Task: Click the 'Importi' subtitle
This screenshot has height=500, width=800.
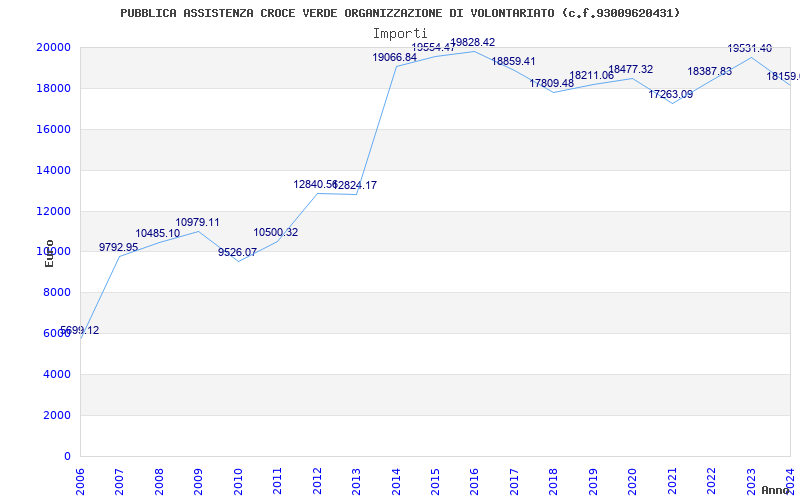Action: pos(400,34)
